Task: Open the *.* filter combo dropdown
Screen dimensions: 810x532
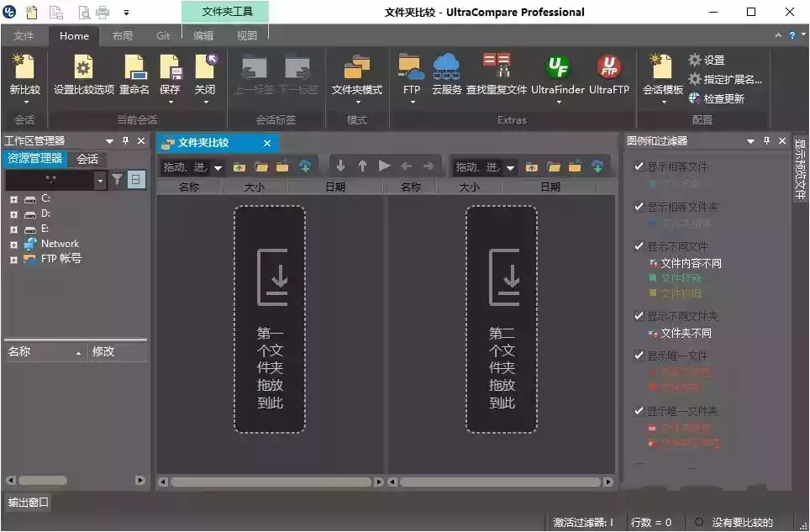Action: [100, 180]
